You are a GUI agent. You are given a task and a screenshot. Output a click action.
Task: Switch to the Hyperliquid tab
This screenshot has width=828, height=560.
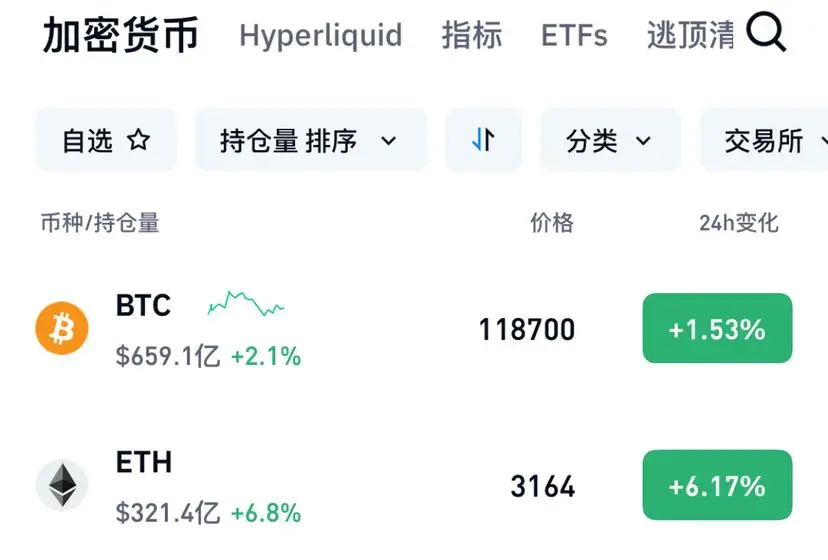[x=321, y=36]
